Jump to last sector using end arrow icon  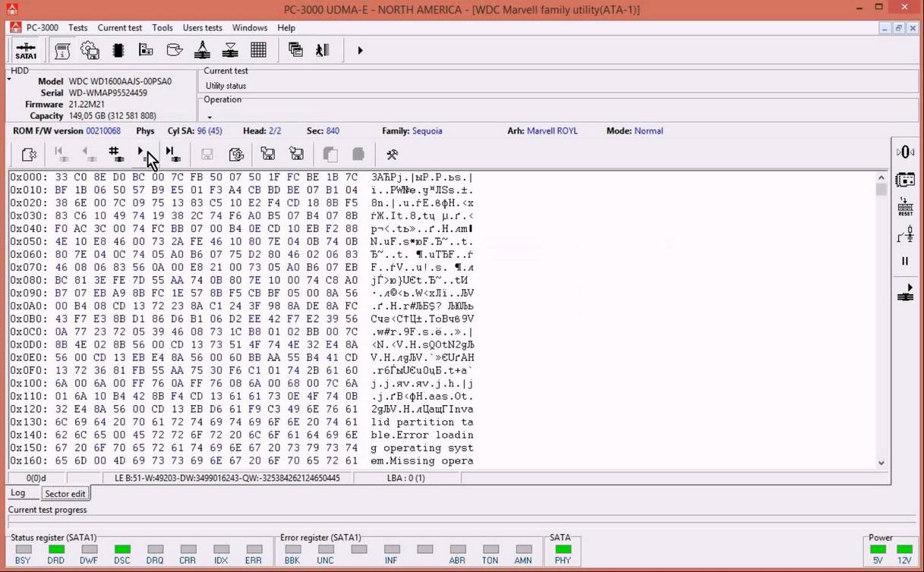coord(172,154)
